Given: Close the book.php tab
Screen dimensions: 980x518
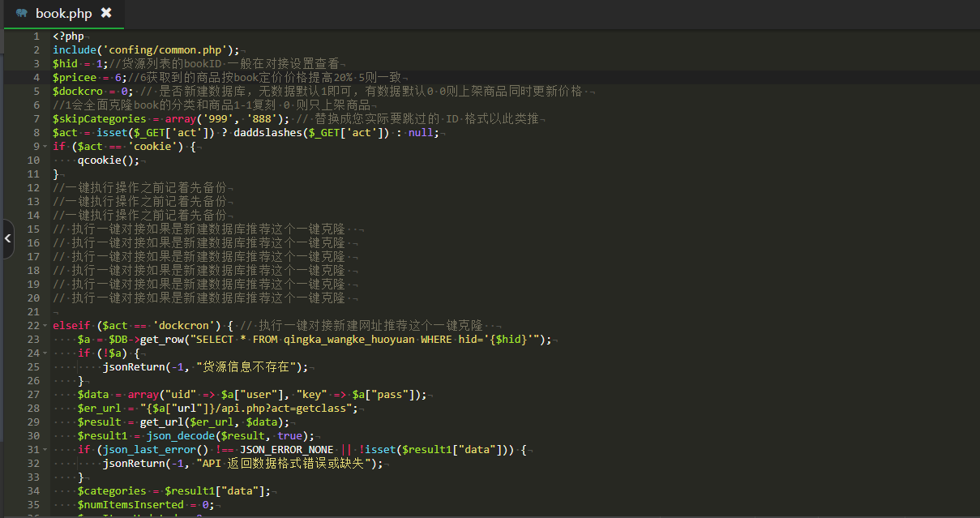Looking at the screenshot, I should pos(106,13).
